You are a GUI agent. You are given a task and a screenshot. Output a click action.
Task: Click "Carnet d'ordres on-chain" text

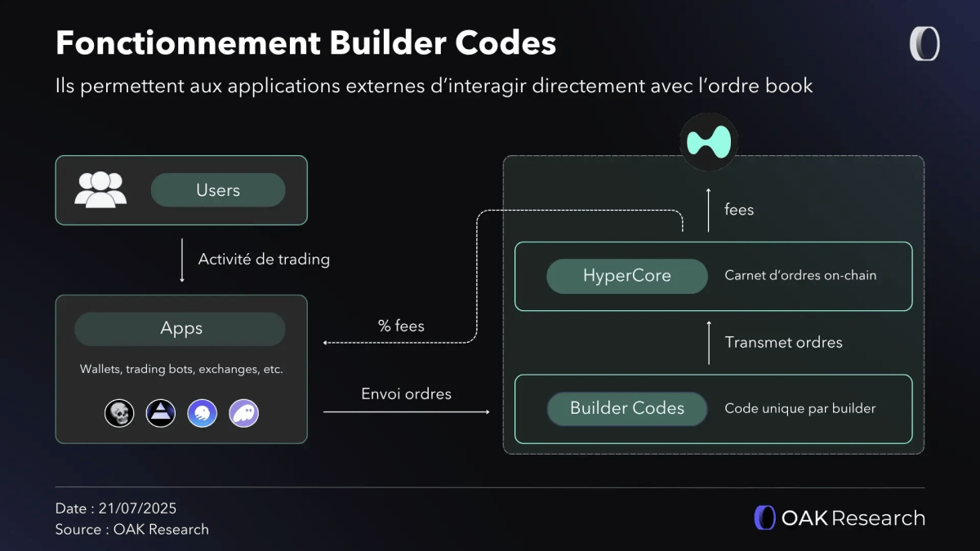coord(800,275)
